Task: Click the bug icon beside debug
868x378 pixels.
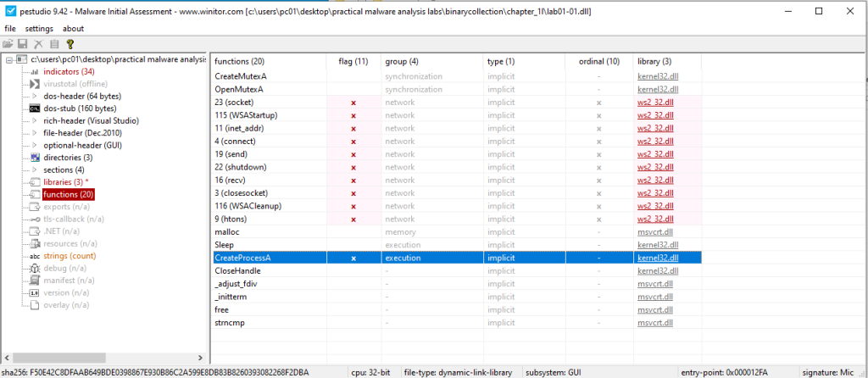Action: click(34, 268)
